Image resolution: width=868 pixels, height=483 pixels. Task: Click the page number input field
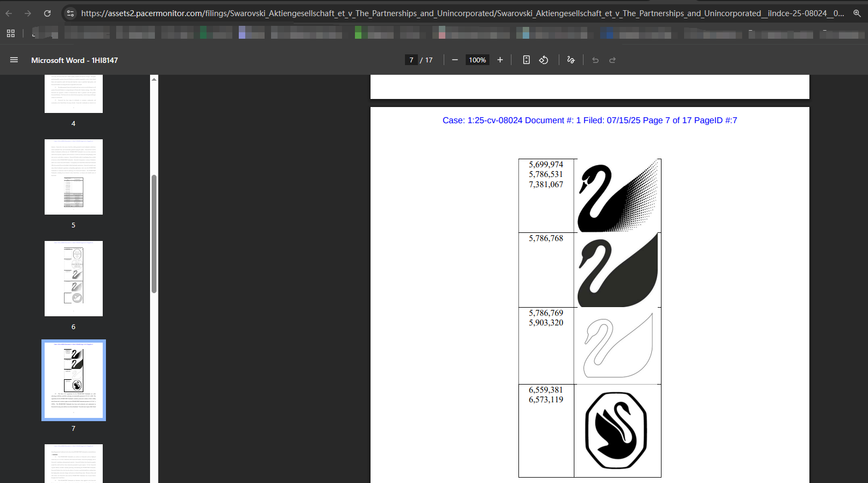411,60
